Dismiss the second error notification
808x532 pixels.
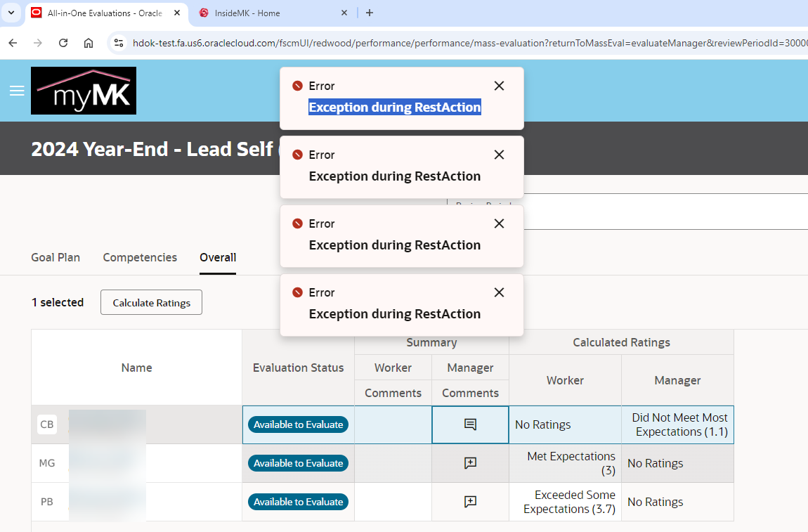point(499,155)
